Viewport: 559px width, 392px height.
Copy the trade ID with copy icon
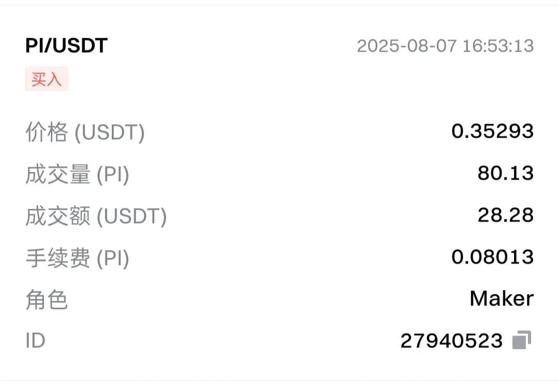[522, 340]
